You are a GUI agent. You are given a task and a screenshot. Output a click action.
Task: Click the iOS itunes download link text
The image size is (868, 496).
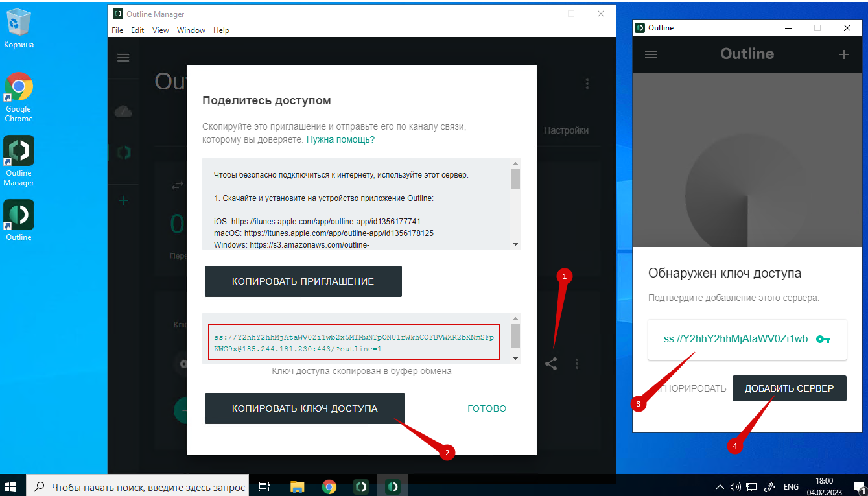(x=326, y=222)
